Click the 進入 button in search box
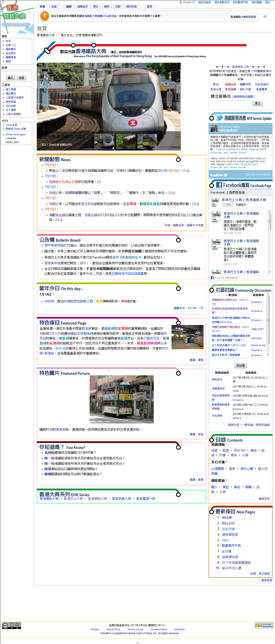 click(x=10, y=78)
